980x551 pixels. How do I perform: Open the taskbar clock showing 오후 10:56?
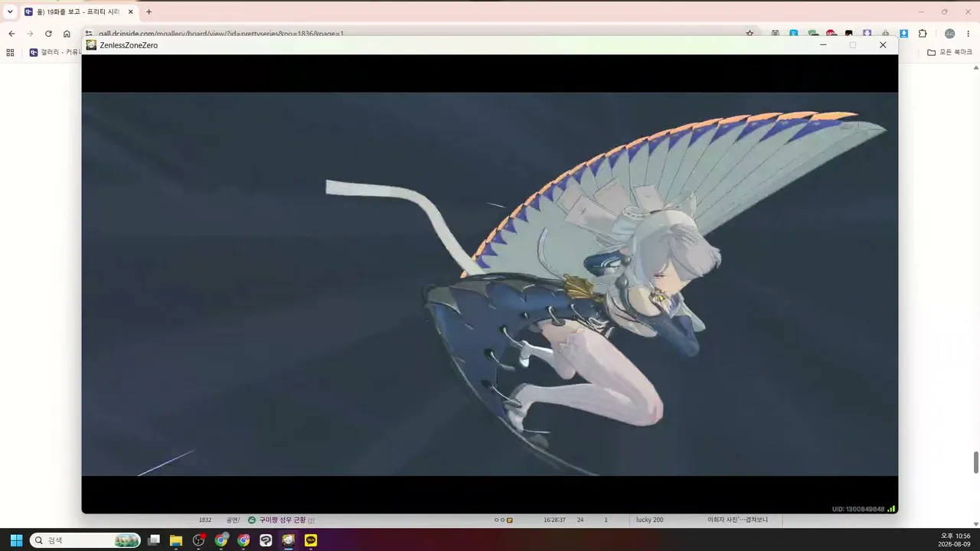point(955,540)
